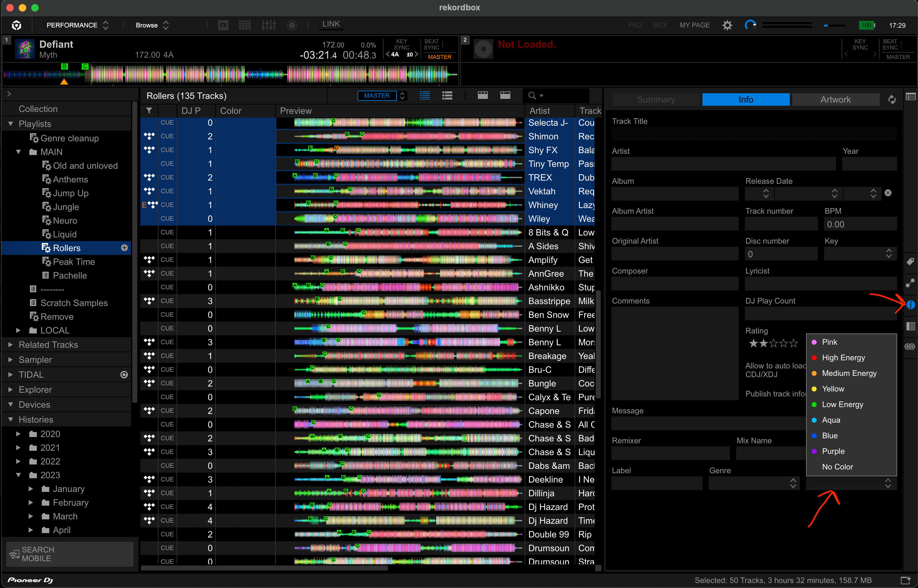Choose High Energy color option
The image size is (918, 588).
click(851, 358)
